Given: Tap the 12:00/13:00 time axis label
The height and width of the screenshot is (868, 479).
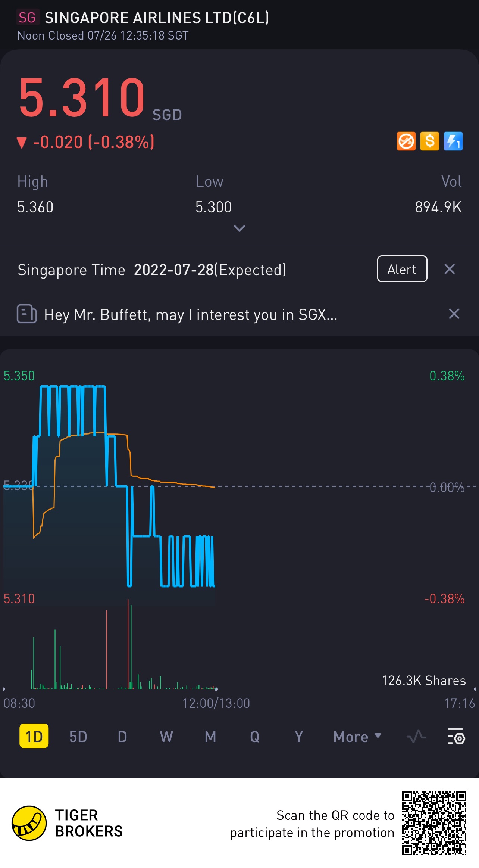Looking at the screenshot, I should point(216,703).
